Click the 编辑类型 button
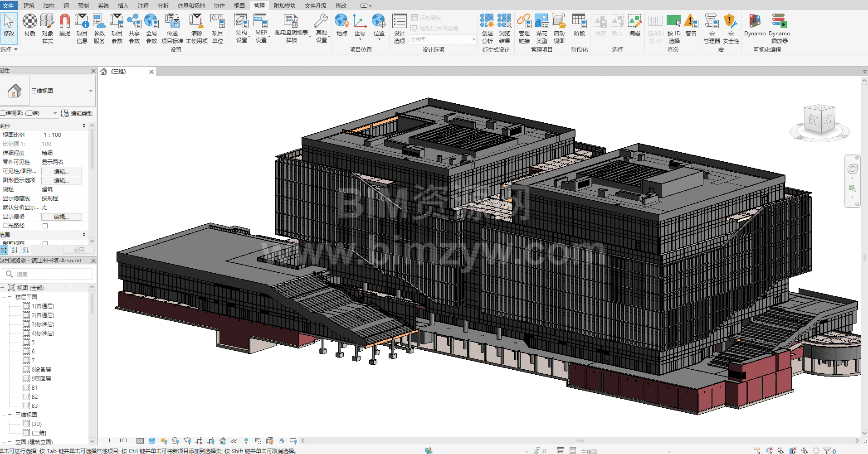Image resolution: width=868 pixels, height=454 pixels. coord(77,113)
